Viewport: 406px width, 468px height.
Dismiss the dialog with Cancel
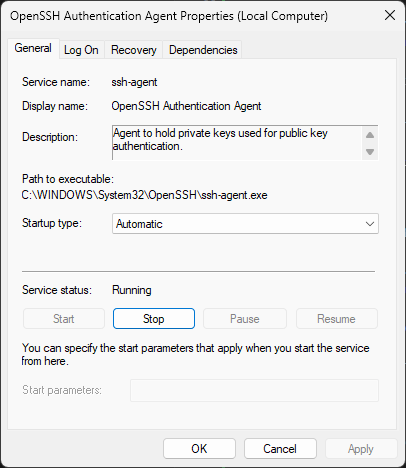pyautogui.click(x=280, y=449)
